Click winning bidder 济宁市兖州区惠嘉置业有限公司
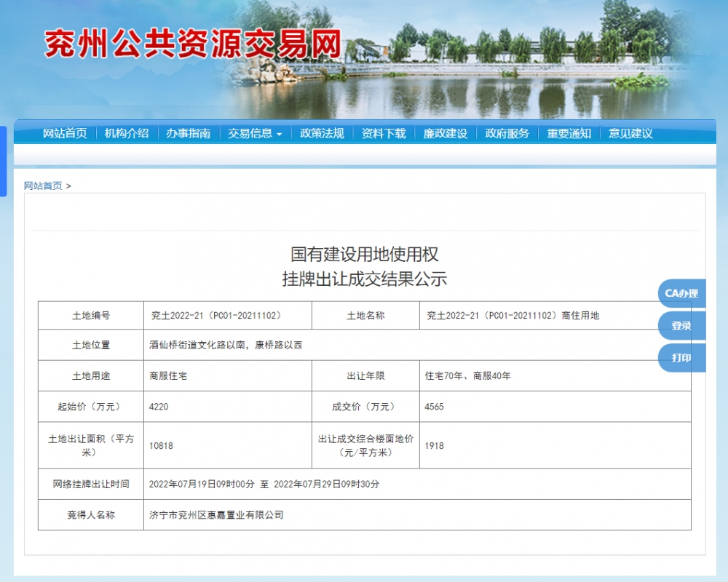Image resolution: width=728 pixels, height=582 pixels. pyautogui.click(x=217, y=514)
